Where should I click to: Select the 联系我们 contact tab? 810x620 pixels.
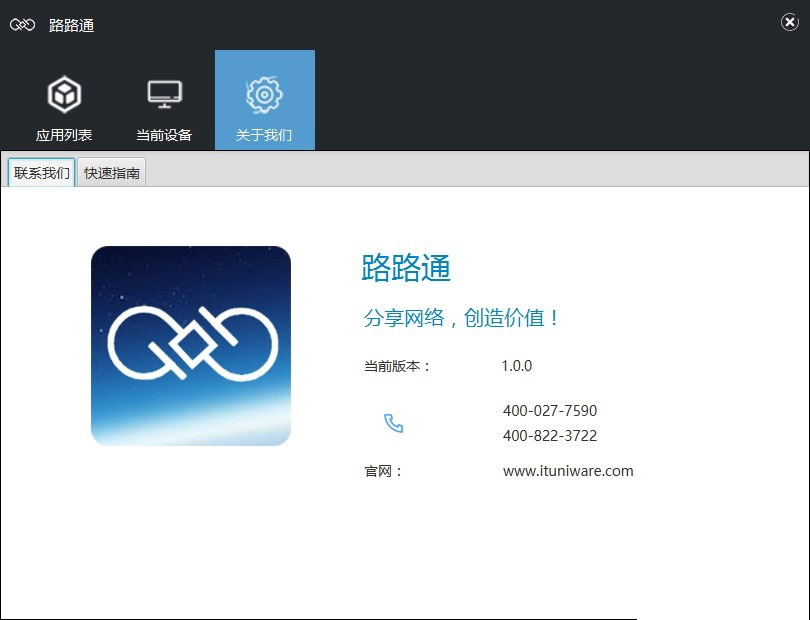(x=39, y=172)
